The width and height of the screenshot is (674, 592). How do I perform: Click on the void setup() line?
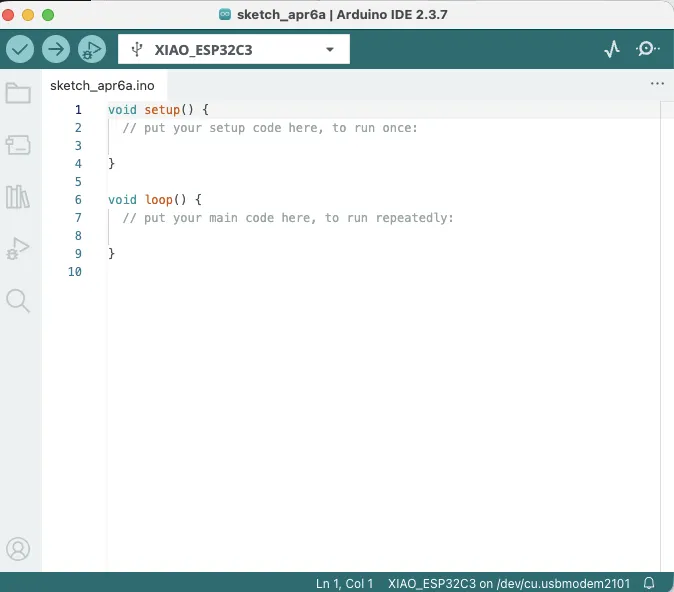tap(158, 110)
